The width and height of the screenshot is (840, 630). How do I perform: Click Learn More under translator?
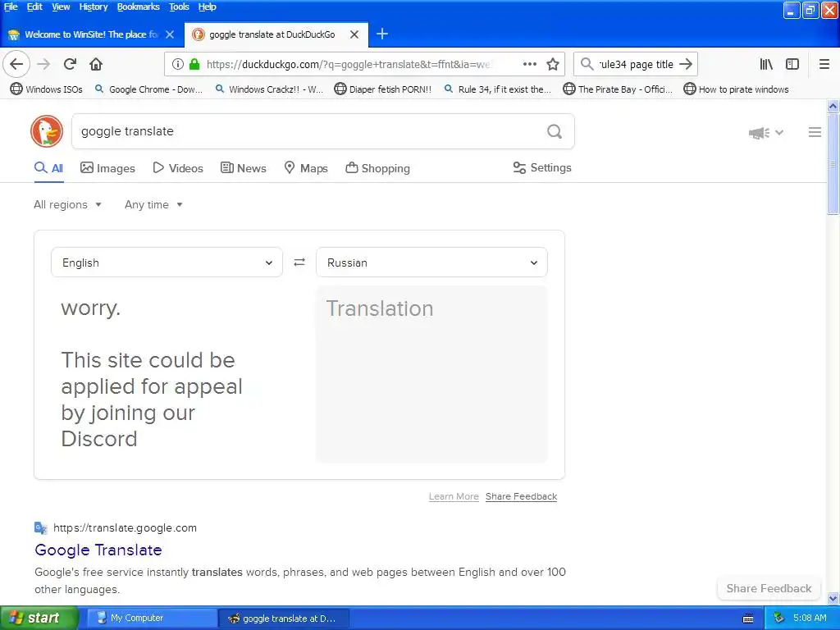pyautogui.click(x=454, y=496)
